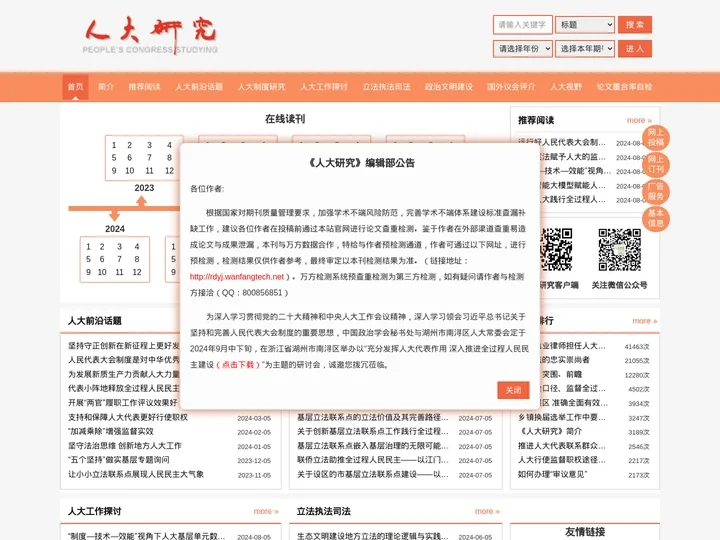The height and width of the screenshot is (540, 720).
Task: Click the 搜索 search button
Action: click(635, 25)
